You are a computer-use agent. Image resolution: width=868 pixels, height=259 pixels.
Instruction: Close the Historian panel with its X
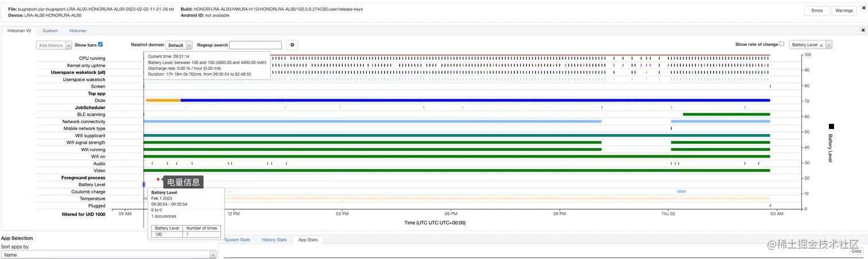pos(863,30)
